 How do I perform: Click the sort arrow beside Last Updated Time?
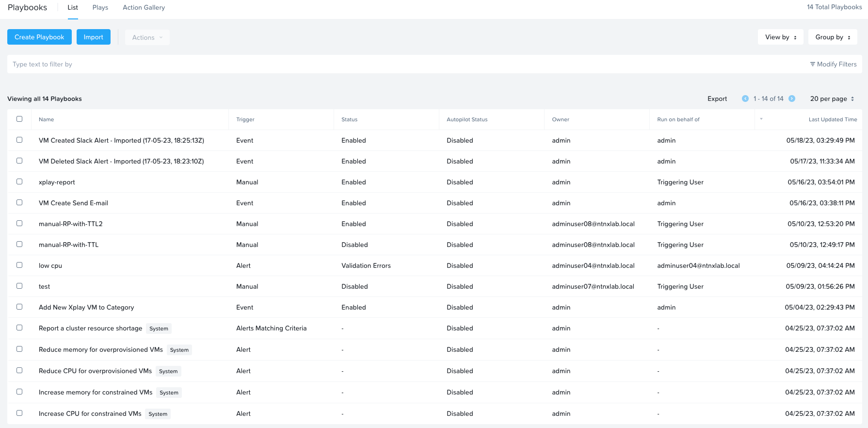[x=761, y=119]
